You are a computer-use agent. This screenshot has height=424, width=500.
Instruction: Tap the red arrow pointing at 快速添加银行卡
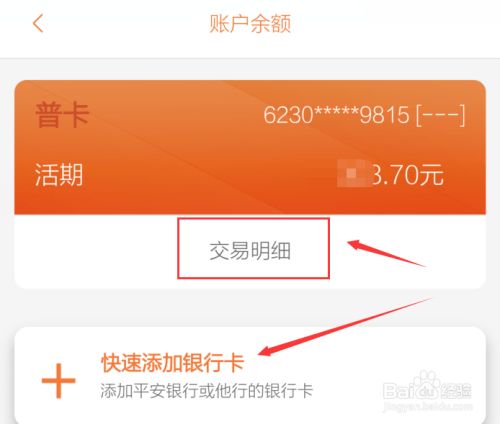pyautogui.click(x=345, y=327)
